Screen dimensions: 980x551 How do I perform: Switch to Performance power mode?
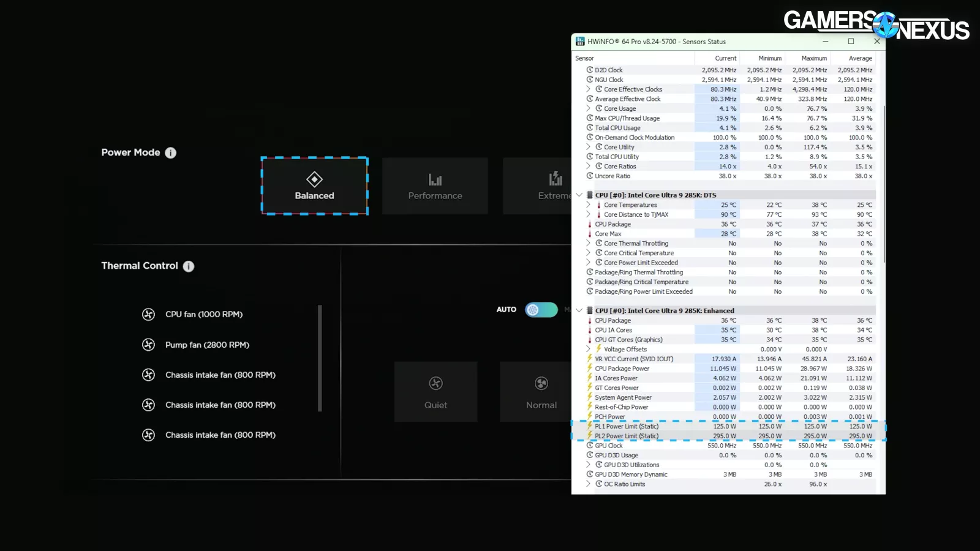(435, 186)
